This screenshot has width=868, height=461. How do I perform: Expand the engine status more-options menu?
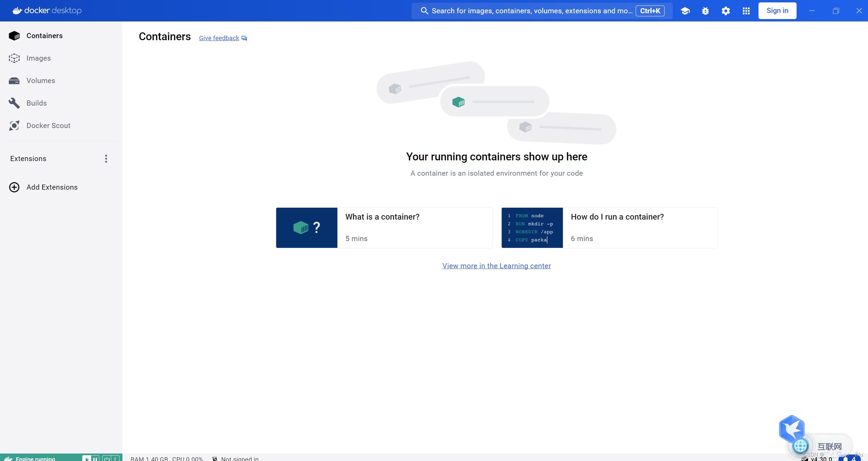(115, 458)
